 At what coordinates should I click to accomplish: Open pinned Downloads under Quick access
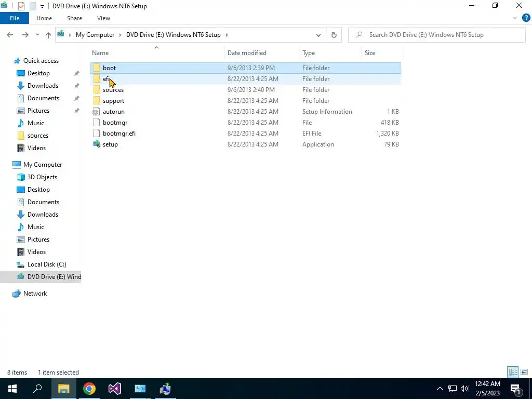pyautogui.click(x=43, y=86)
